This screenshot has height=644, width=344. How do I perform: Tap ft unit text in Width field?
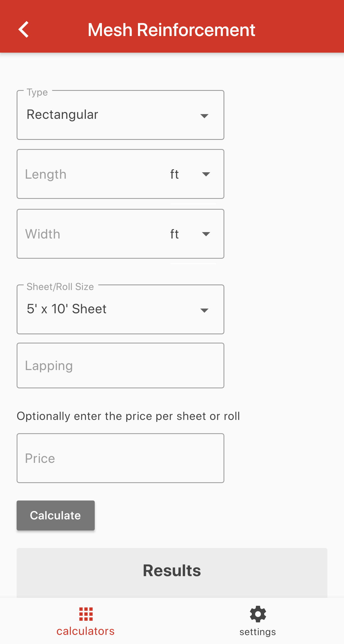tap(174, 234)
